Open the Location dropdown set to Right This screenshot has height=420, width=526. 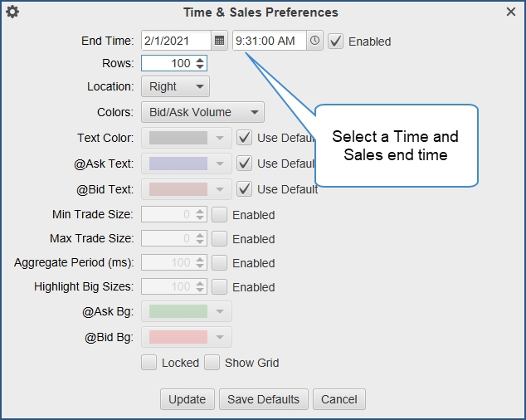click(175, 86)
